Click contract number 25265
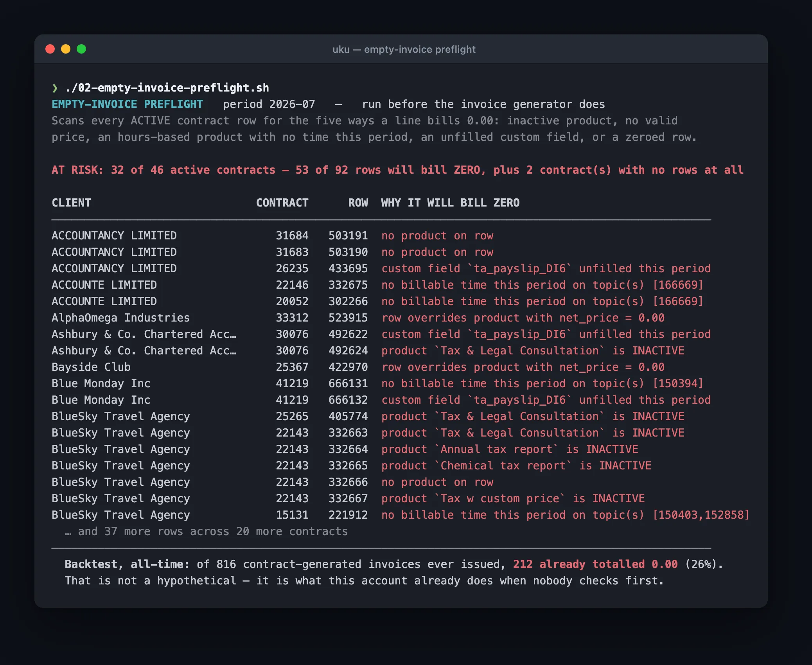The height and width of the screenshot is (665, 812). (x=292, y=416)
